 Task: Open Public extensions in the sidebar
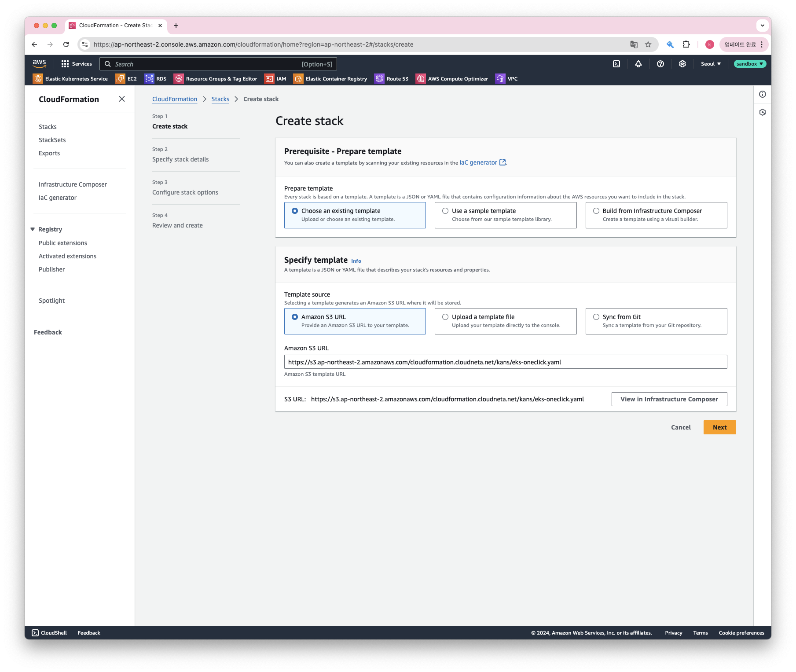coord(63,243)
